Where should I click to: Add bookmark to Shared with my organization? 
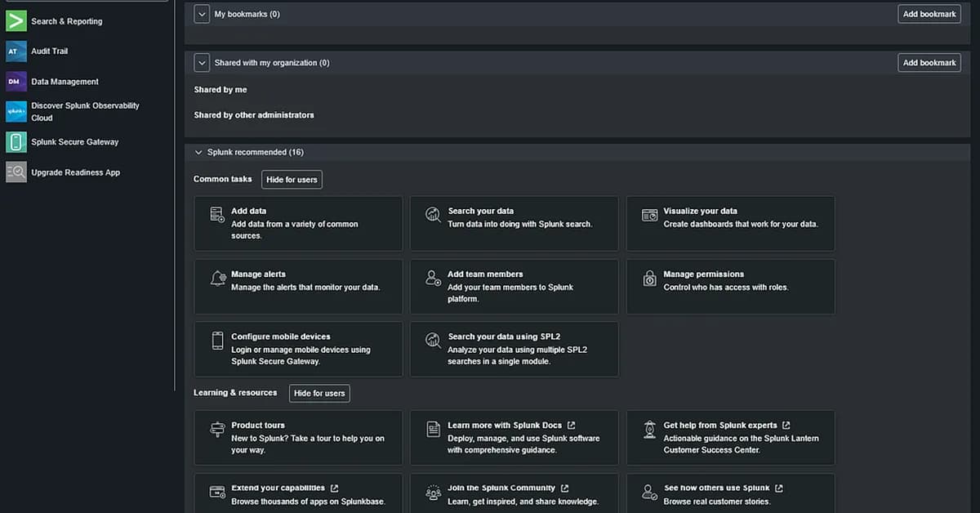(x=929, y=63)
